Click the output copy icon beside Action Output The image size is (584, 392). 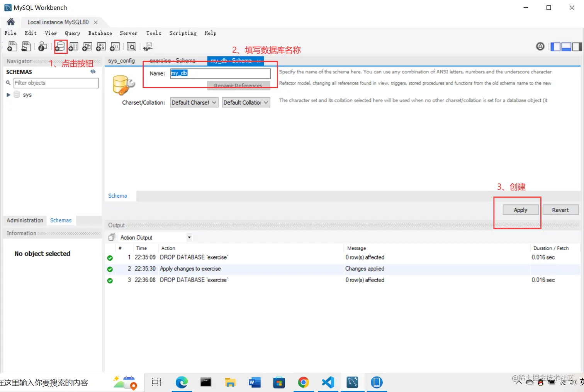point(112,237)
